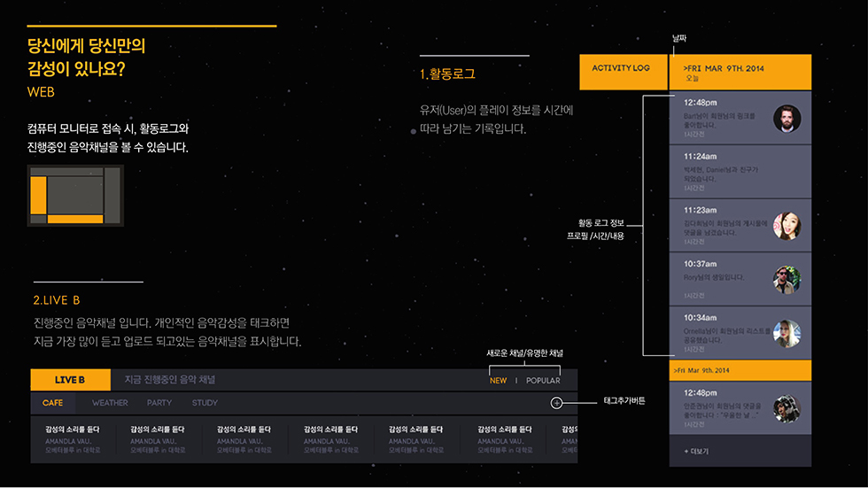Switch to the WEATHER tag tab
Viewport: 868px width, 488px height.
click(110, 403)
